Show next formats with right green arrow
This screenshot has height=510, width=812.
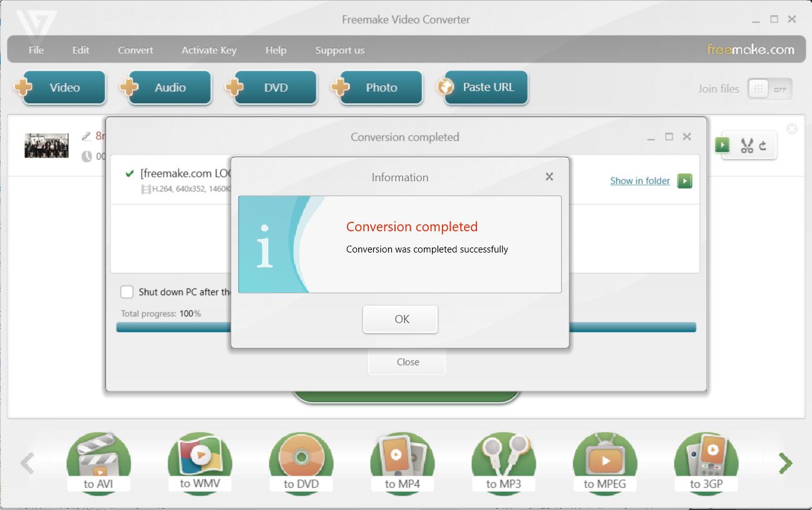[785, 463]
